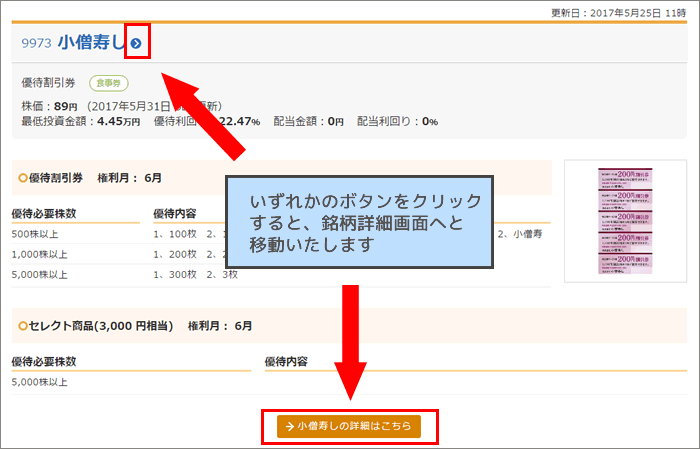The height and width of the screenshot is (449, 700).
Task: Open the 小僧寿し stock name link
Action: pos(93,42)
